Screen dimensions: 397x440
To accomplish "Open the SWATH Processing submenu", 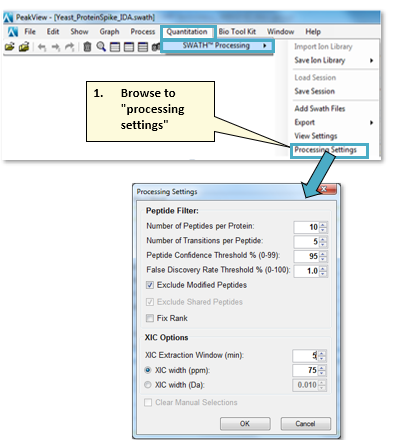I will coord(217,46).
